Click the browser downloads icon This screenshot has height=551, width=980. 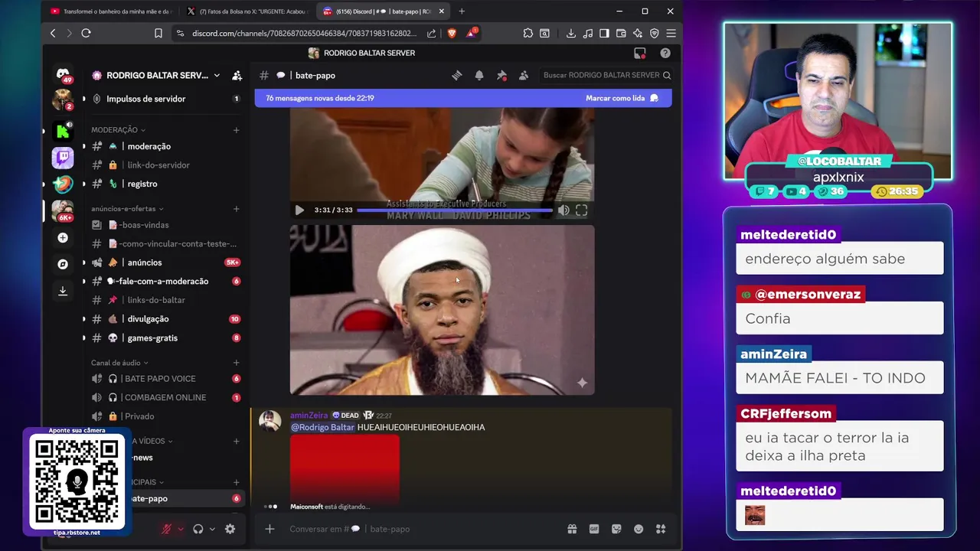coord(571,33)
